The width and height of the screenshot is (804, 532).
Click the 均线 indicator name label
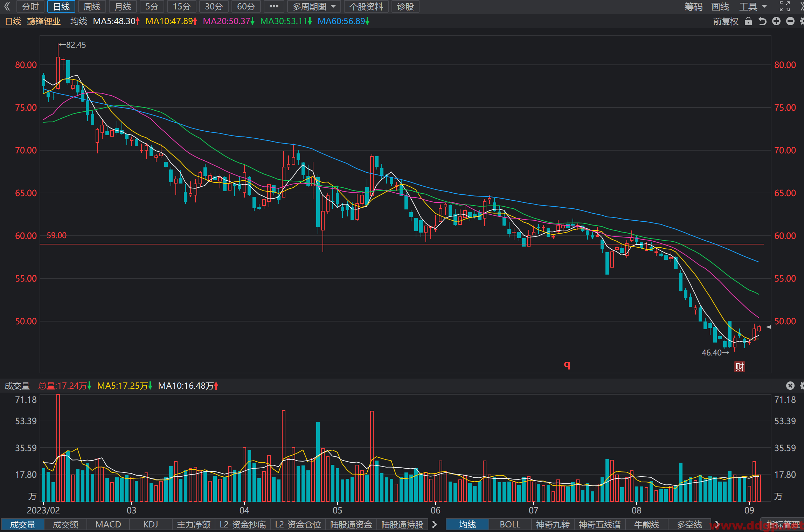[x=79, y=21]
